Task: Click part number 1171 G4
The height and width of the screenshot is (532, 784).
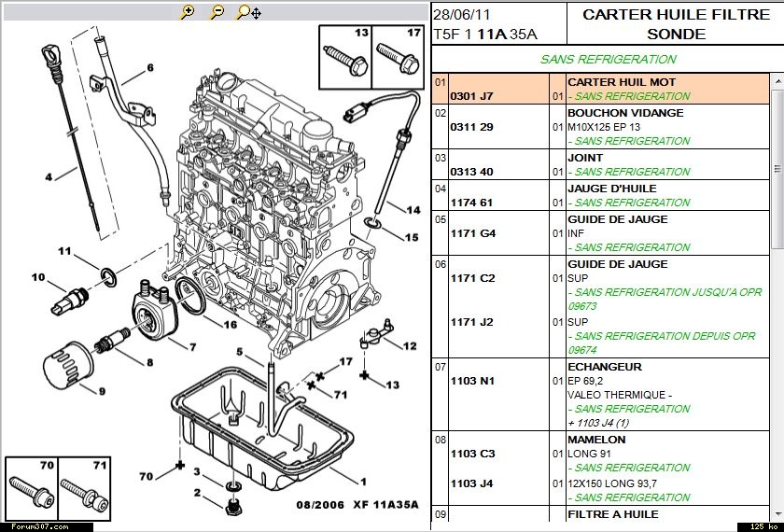Action: coord(472,233)
